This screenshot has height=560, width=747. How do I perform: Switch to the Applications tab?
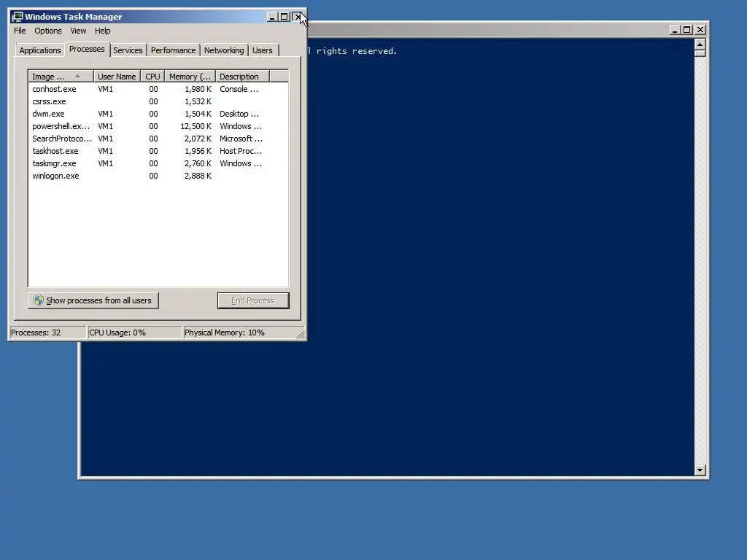click(x=40, y=50)
